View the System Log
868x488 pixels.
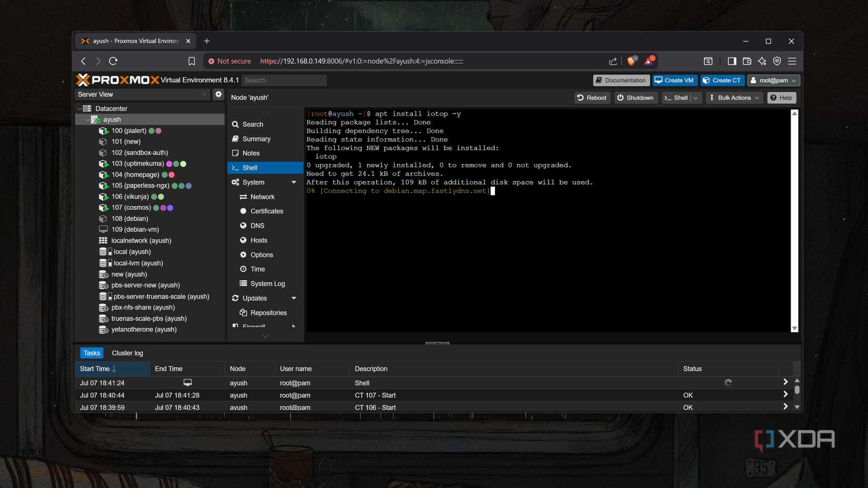click(268, 283)
